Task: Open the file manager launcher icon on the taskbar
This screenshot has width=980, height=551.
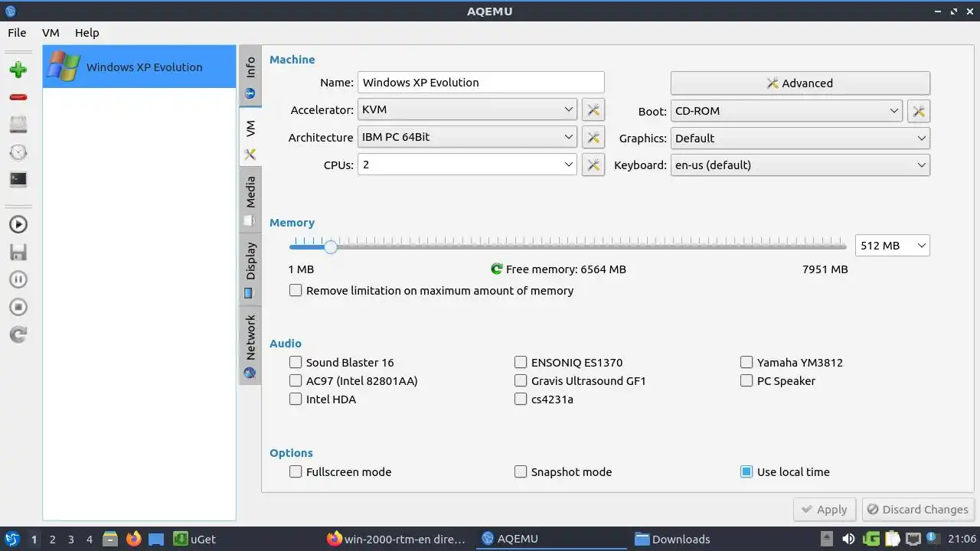Action: (x=111, y=539)
